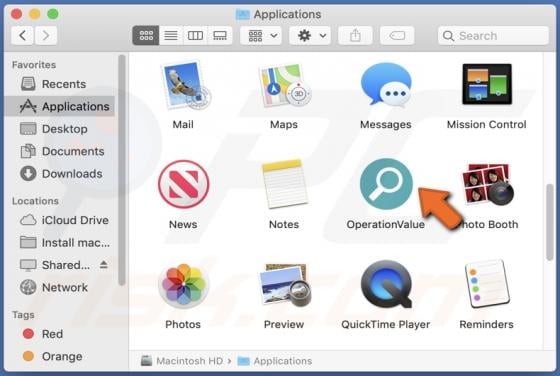Open the group-by arrangement dropdown
Image resolution: width=560 pixels, height=376 pixels.
pos(261,35)
